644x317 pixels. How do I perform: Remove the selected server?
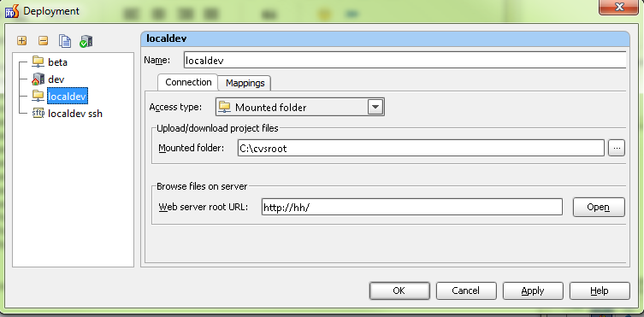43,41
